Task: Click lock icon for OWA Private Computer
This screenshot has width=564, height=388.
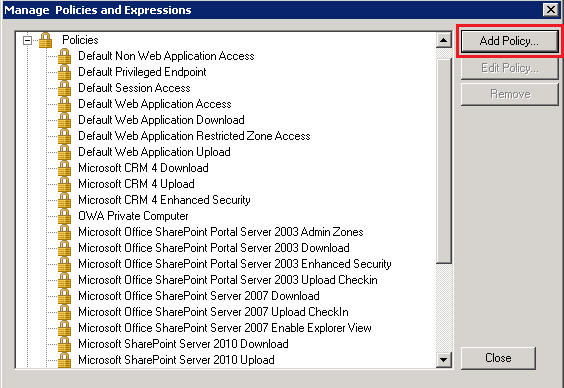Action: 64,216
